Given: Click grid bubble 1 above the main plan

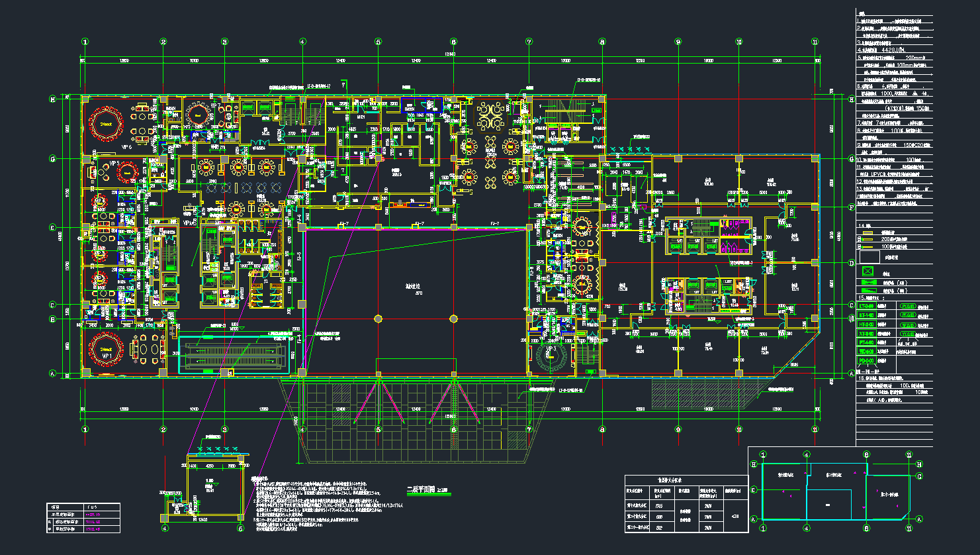Looking at the screenshot, I should click(x=85, y=42).
